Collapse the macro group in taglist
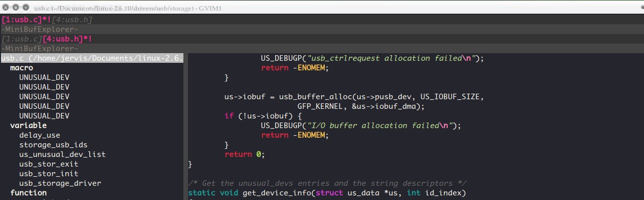This screenshot has width=644, height=200. (x=21, y=68)
